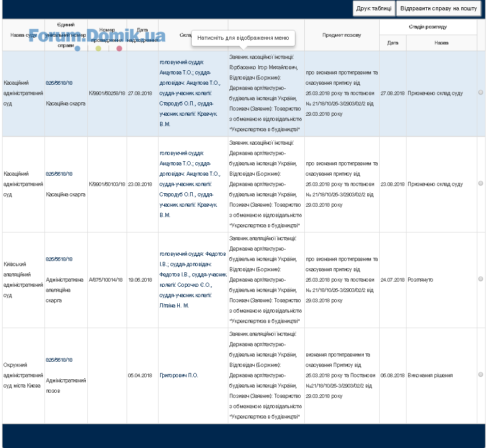498x448 pixels.
Task: Click the 'Друк таблиці' print button
Action: 374,9
